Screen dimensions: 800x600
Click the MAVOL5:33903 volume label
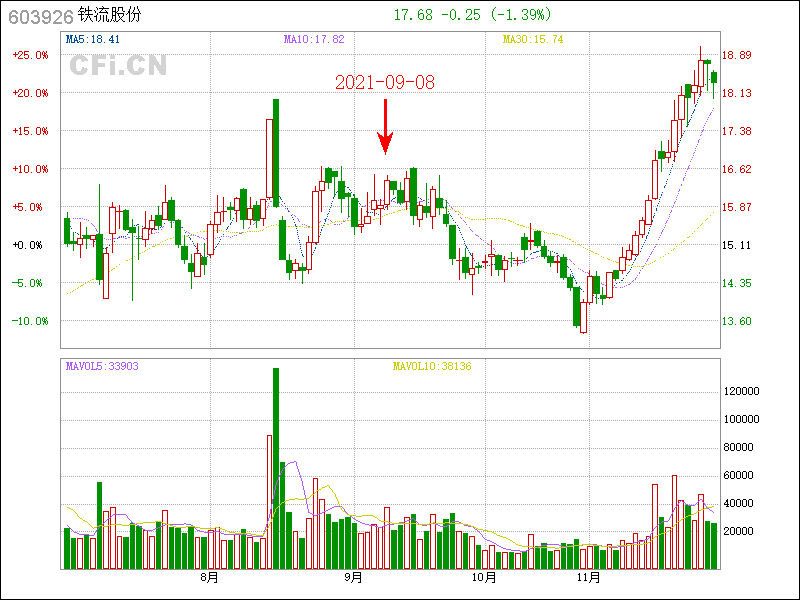(102, 367)
